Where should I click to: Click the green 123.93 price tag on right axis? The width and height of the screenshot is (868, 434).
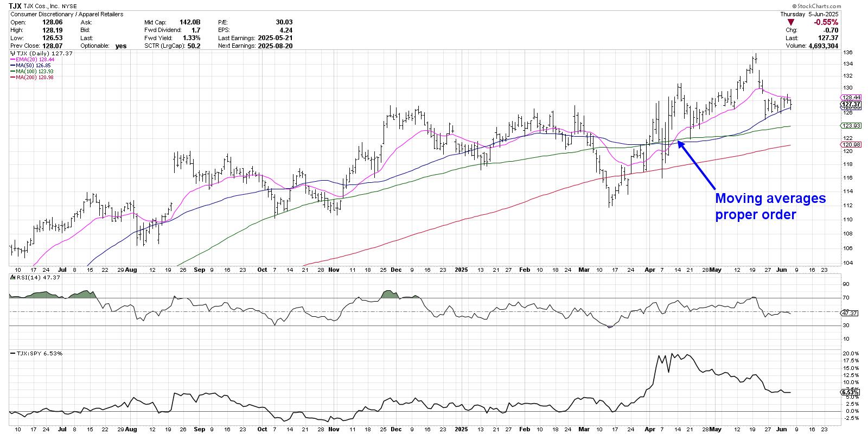851,126
